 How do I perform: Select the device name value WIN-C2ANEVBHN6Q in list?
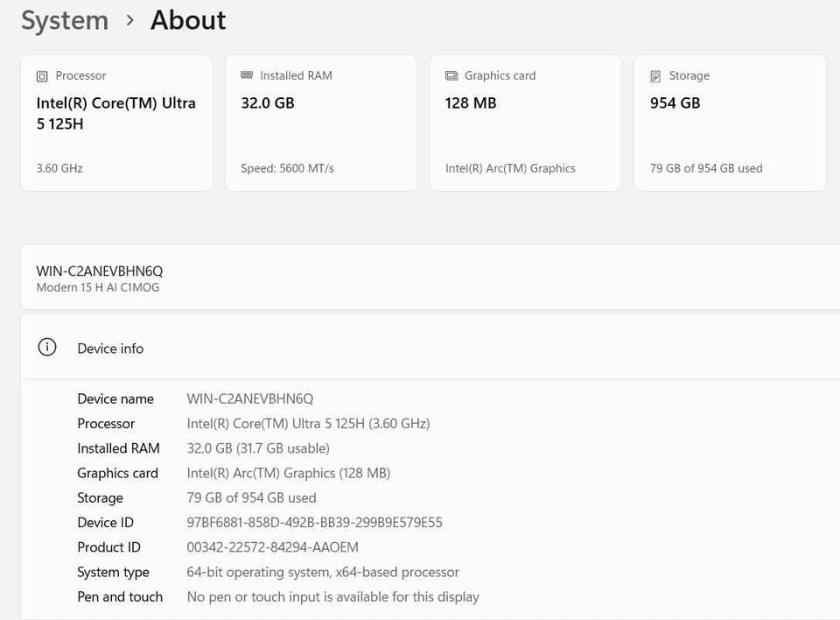click(249, 399)
